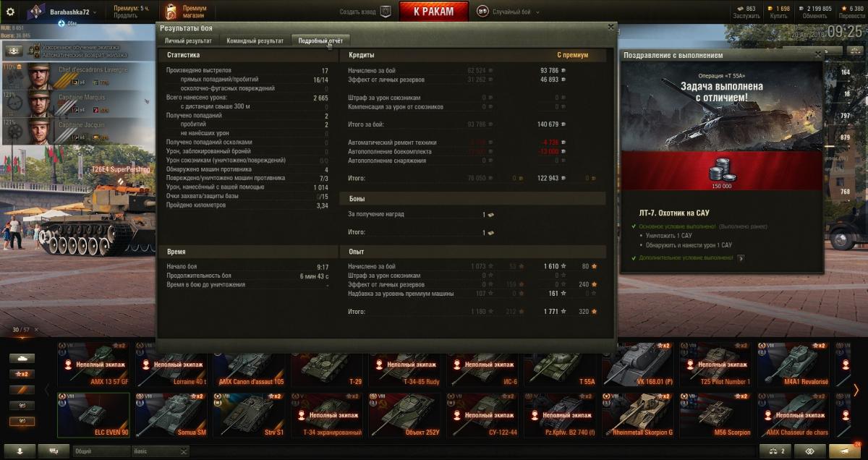Expand Дополнительное условие выполнено arrow button
Image resolution: width=868 pixels, height=460 pixels.
click(x=741, y=257)
